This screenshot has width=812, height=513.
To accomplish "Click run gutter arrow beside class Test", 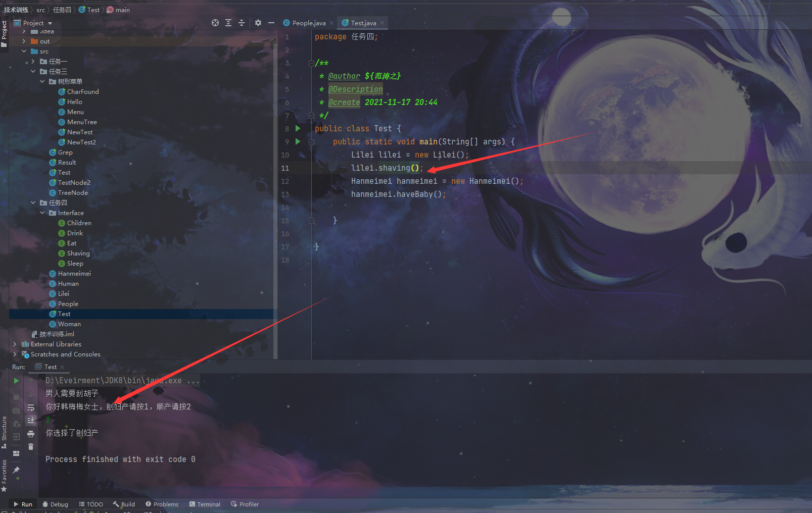I will point(298,128).
